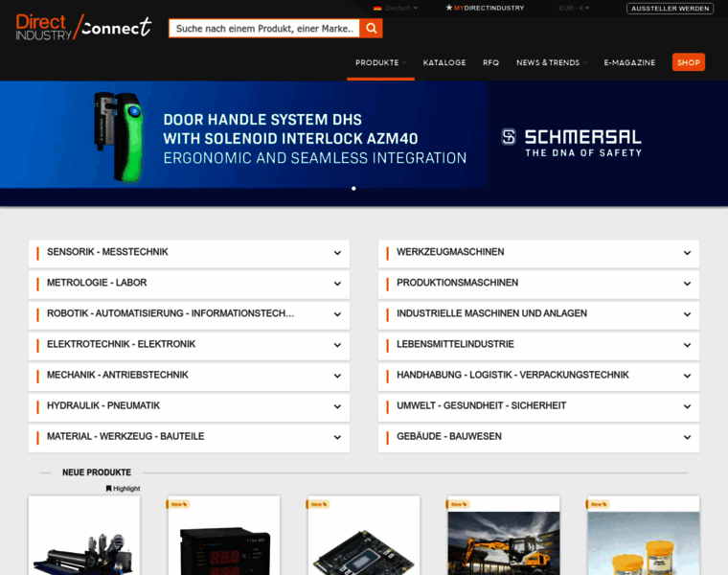Open the EUR currency dropdown

(574, 8)
